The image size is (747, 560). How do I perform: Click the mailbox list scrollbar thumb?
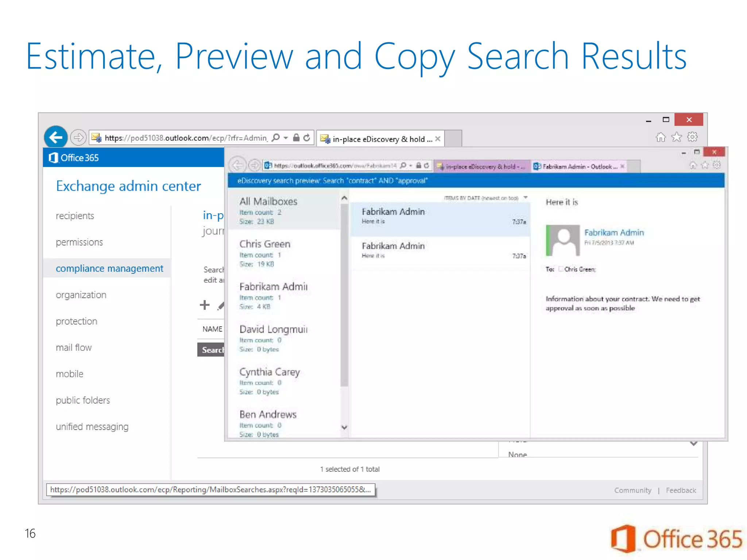(x=344, y=295)
